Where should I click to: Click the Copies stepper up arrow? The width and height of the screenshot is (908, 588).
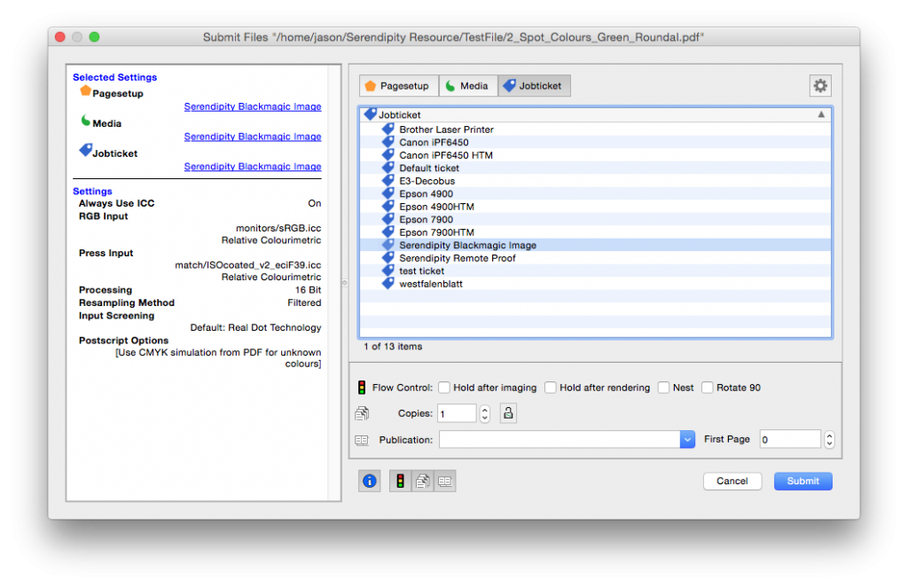point(485,409)
